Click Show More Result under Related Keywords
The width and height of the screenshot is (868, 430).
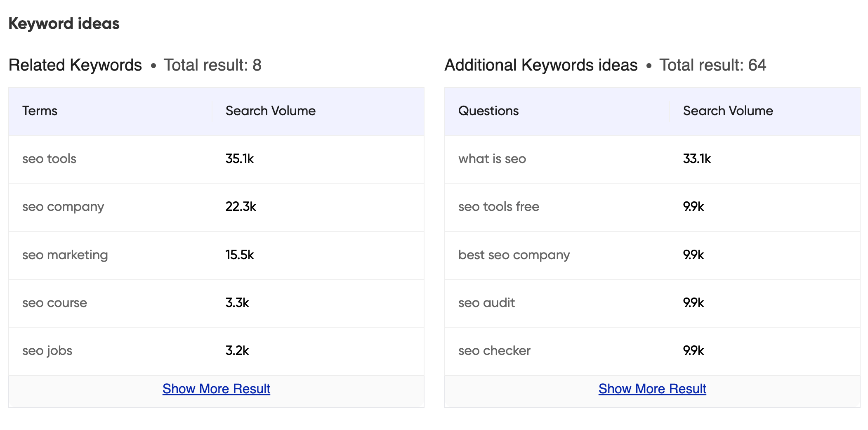216,389
